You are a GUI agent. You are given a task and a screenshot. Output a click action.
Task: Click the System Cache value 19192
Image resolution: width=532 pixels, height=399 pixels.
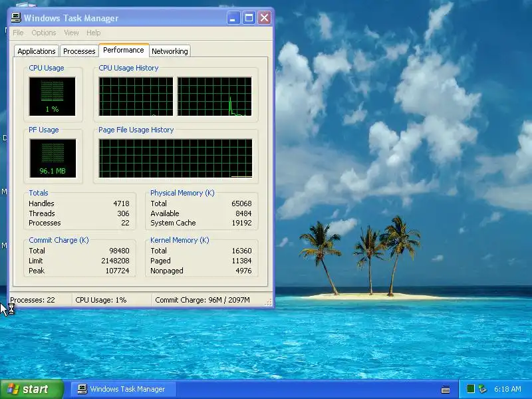click(x=241, y=223)
